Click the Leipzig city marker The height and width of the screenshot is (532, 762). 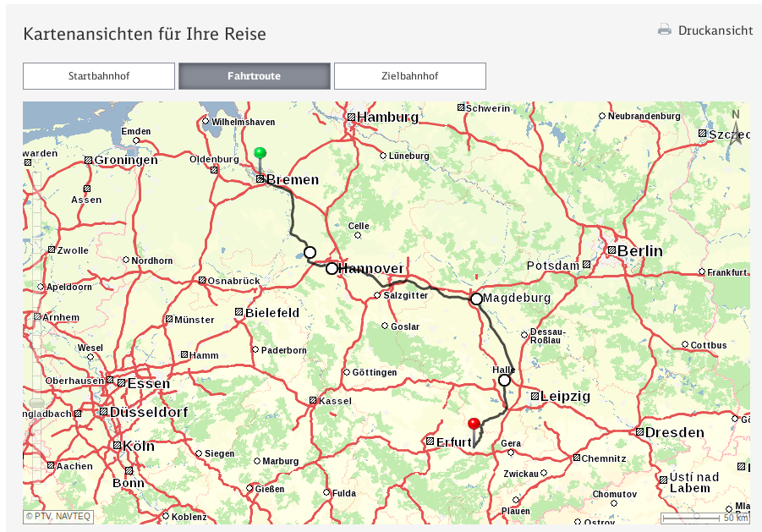pyautogui.click(x=535, y=397)
